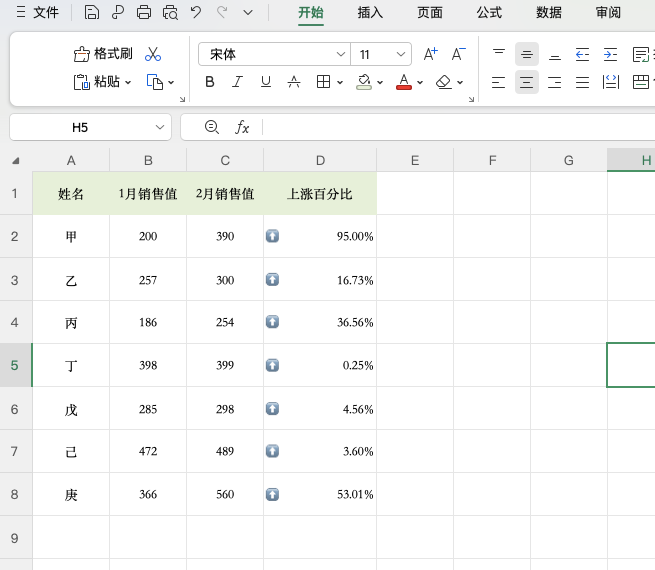Image resolution: width=655 pixels, height=570 pixels.
Task: Click the Paste (粘贴) button
Action: (103, 82)
